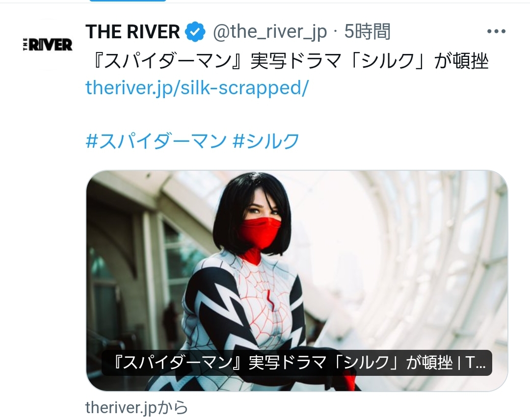
Task: Open the @the_river_jp handle
Action: (270, 32)
